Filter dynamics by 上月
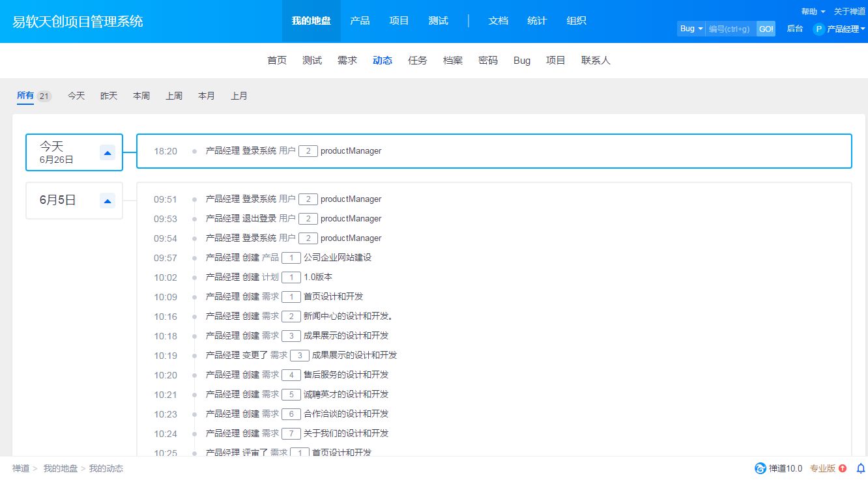 (x=239, y=96)
